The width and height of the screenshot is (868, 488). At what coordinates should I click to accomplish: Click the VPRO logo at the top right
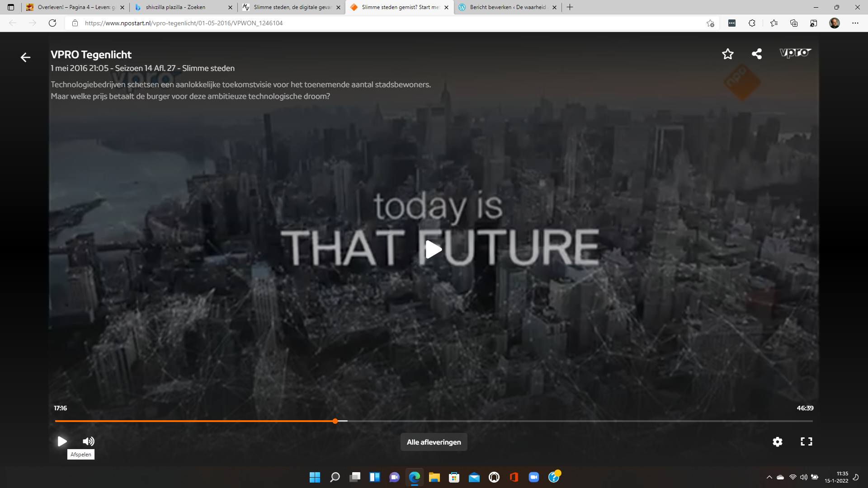(795, 53)
